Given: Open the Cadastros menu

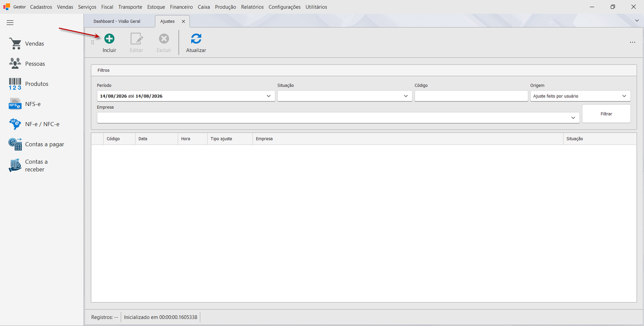Looking at the screenshot, I should coord(41,7).
